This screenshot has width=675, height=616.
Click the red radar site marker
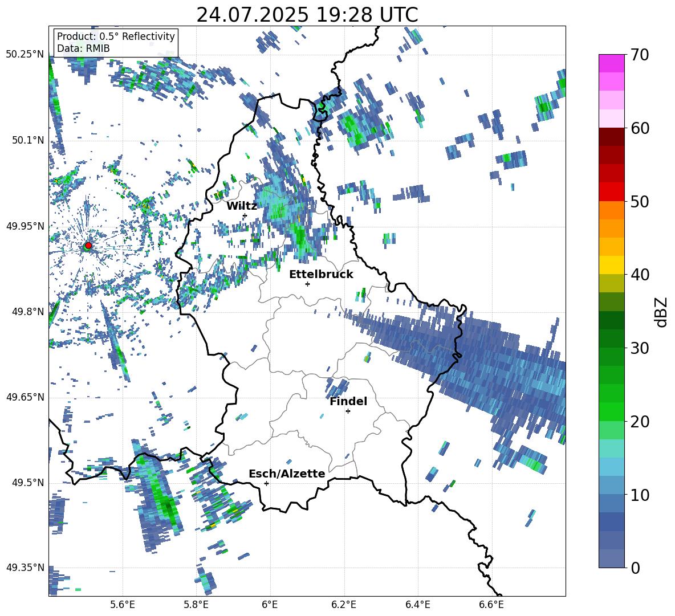pos(88,246)
